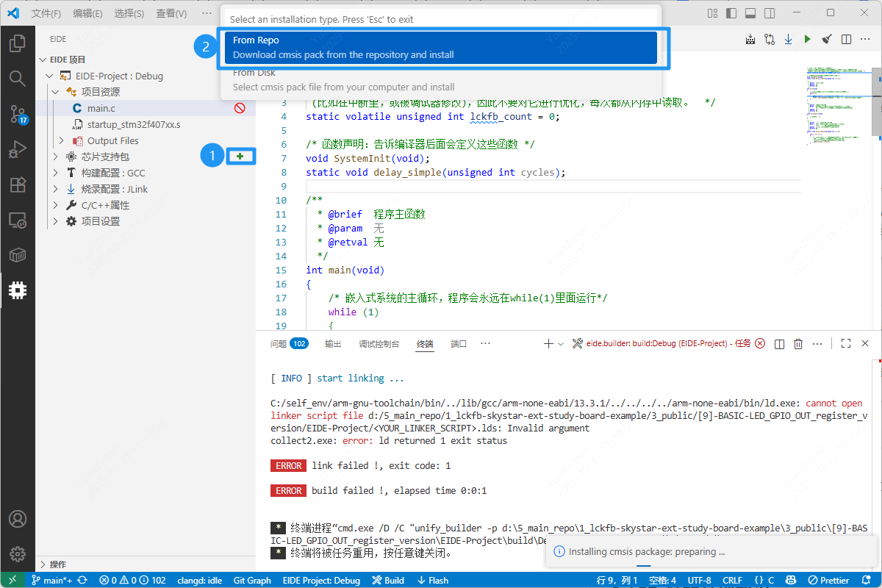Screen dimensions: 882x588
Task: Open the Search view in activity bar
Action: (x=18, y=78)
